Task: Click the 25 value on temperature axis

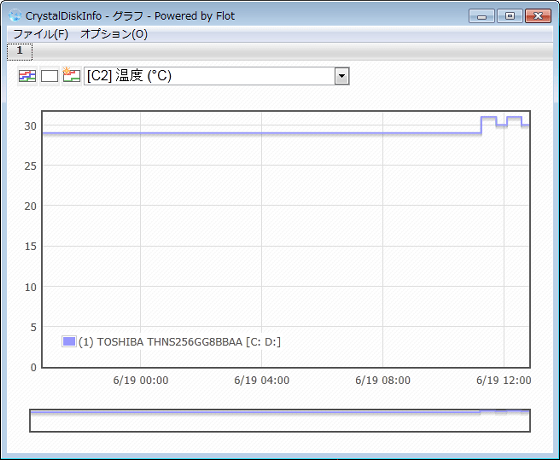Action: (30, 166)
